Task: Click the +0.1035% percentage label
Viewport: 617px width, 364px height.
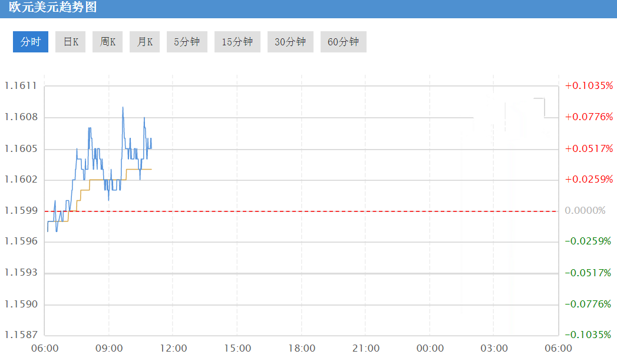Action: click(589, 85)
